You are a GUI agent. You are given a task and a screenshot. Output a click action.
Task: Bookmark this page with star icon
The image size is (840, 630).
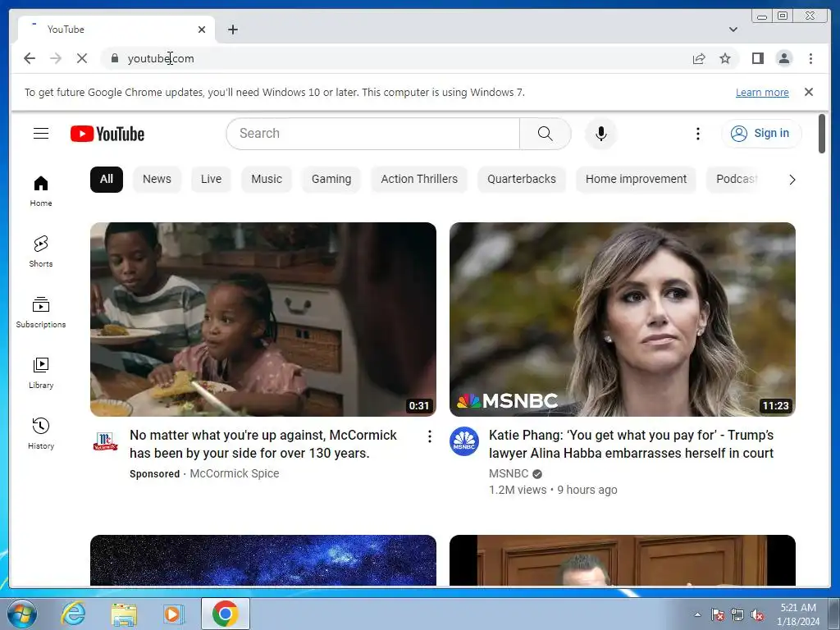[x=725, y=58]
